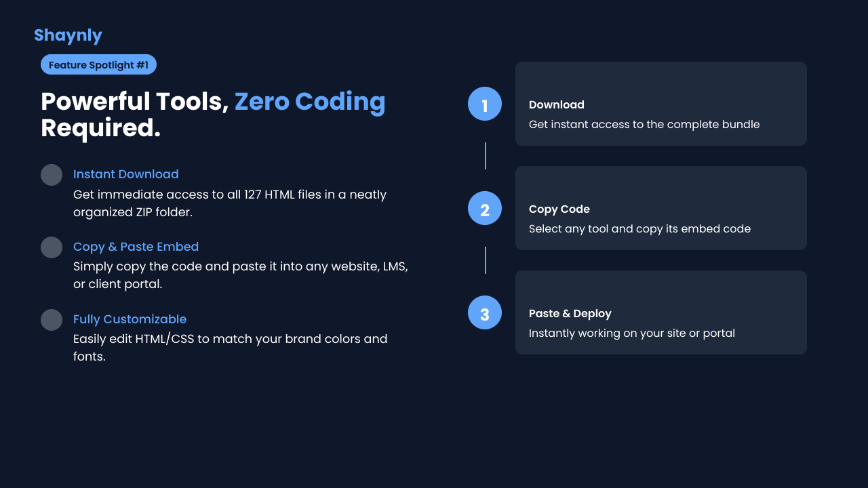The height and width of the screenshot is (488, 868).
Task: Click the gray bullet beside Copy & Paste Embed
Action: (52, 247)
